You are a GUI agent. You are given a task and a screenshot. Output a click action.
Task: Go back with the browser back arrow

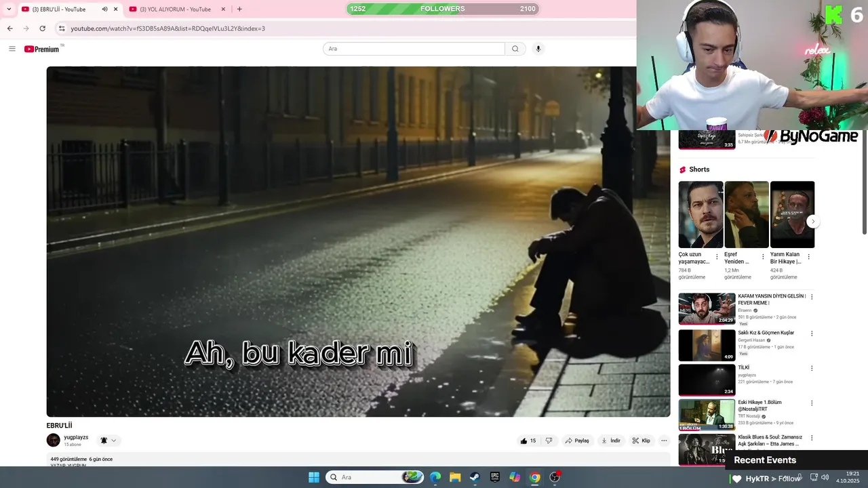pyautogui.click(x=9, y=28)
